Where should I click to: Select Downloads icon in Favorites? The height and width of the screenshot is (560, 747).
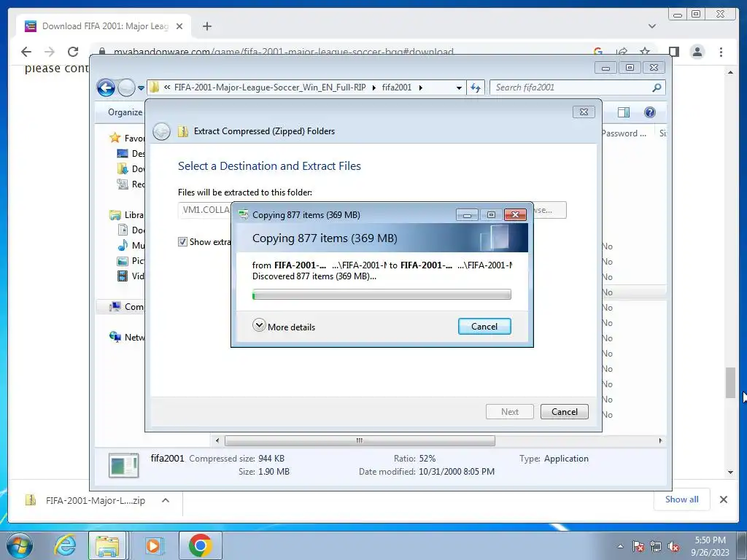[x=123, y=168]
